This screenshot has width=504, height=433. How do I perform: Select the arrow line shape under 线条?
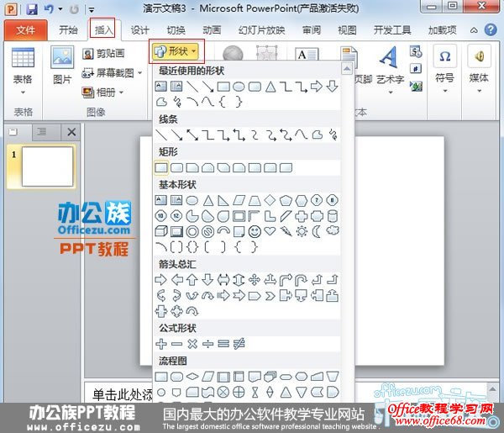176,135
